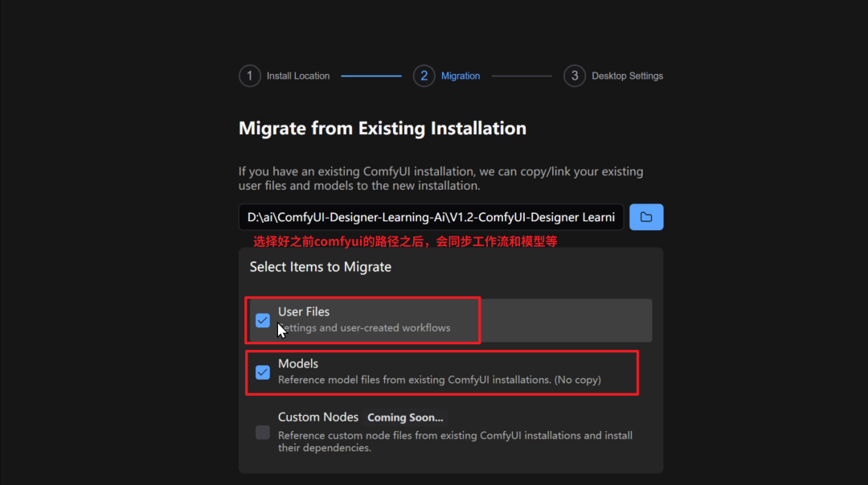Image resolution: width=868 pixels, height=485 pixels.
Task: Click the disabled Custom Nodes checkbox
Action: point(262,433)
